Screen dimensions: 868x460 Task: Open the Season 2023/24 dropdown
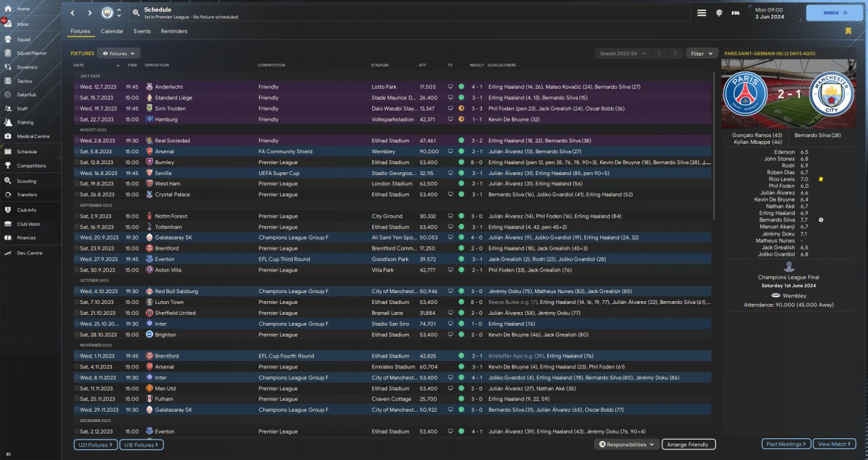pos(622,53)
